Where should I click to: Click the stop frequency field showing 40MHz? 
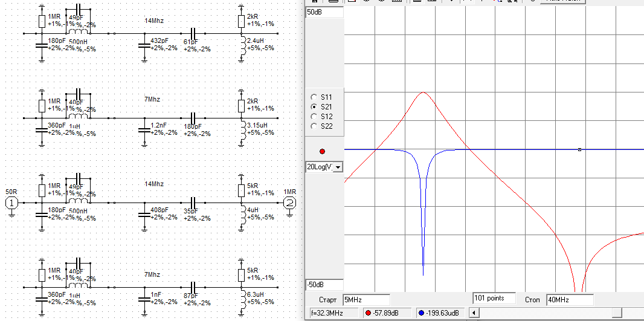tap(569, 299)
